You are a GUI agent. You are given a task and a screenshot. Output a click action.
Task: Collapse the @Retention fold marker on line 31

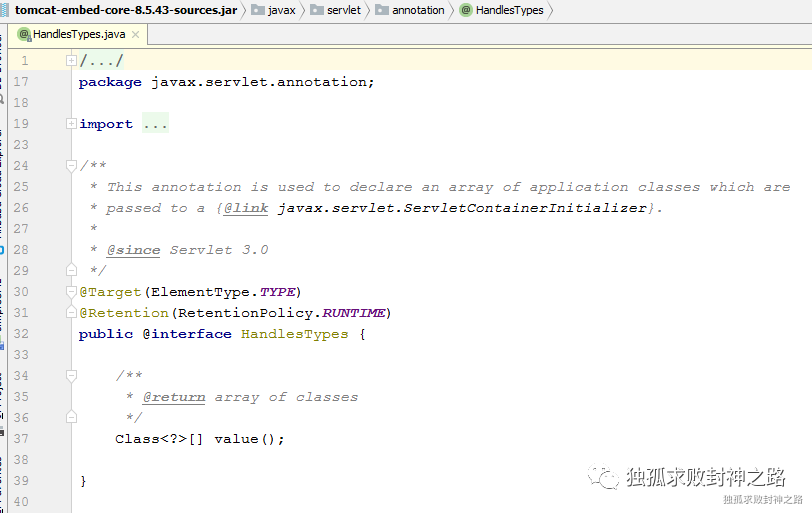(x=71, y=313)
